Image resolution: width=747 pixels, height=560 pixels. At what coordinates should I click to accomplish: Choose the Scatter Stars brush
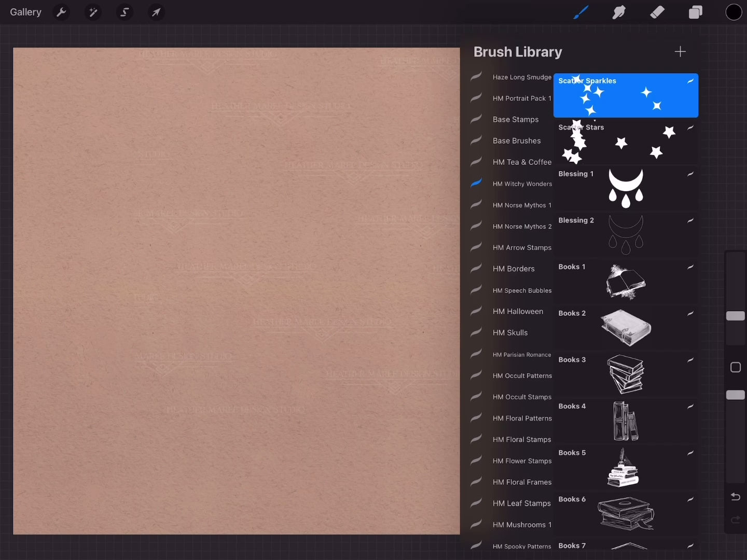point(625,142)
